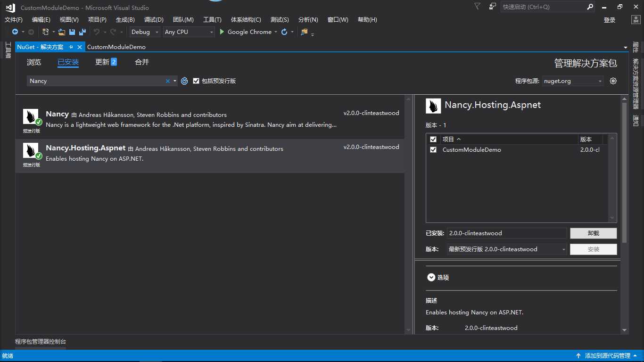
Task: Click the Nancy.Hosting.Aspnet package logo in list
Action: pyautogui.click(x=31, y=151)
